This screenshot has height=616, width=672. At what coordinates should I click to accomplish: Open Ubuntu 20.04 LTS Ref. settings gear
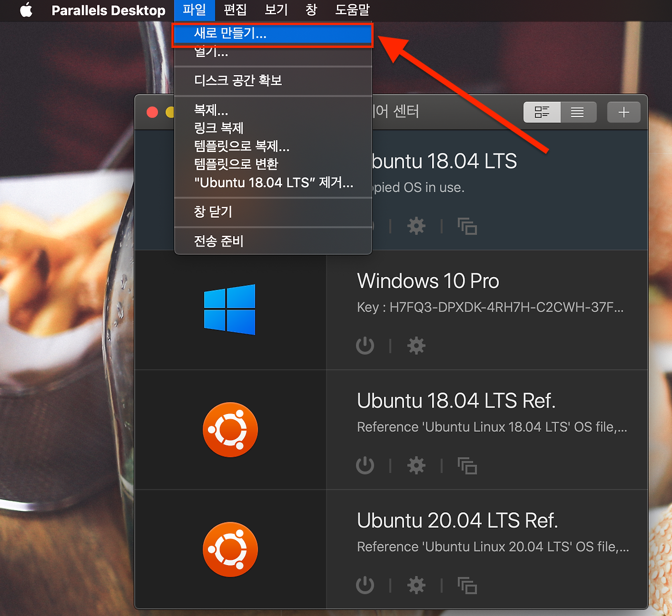coord(416,585)
